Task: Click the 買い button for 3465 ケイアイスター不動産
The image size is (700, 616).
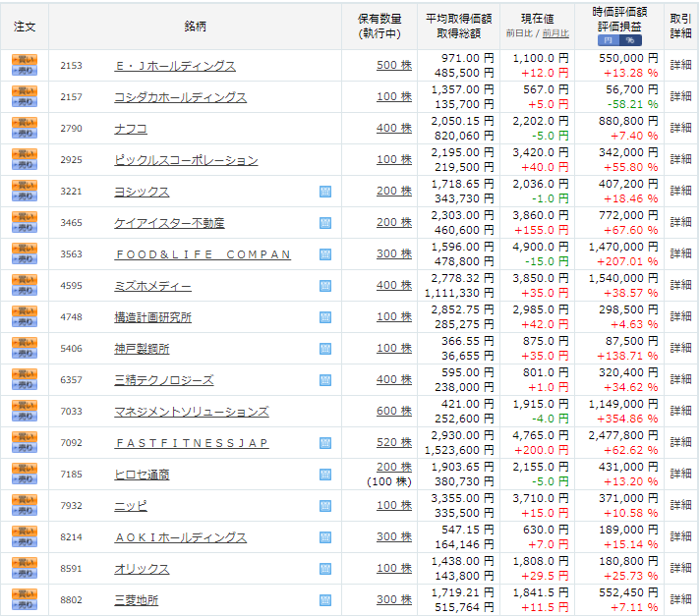Action: click(25, 217)
